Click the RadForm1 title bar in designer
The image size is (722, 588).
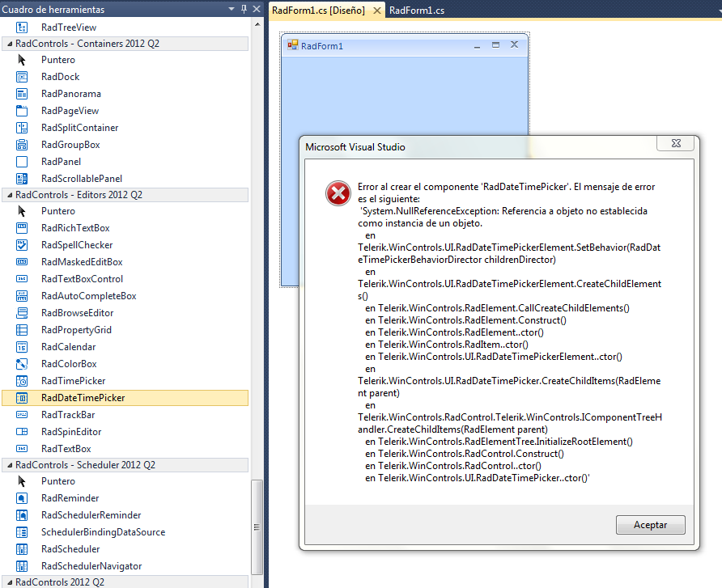(x=404, y=45)
